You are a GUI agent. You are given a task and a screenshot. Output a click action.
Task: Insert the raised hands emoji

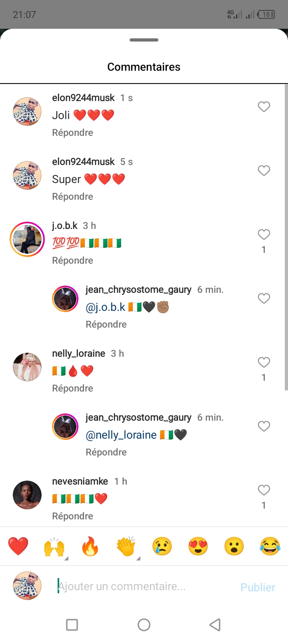tap(54, 546)
